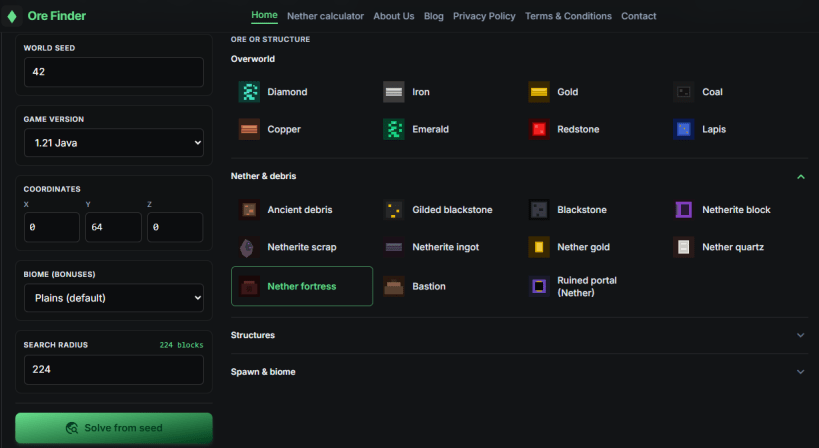Choose the Netherite ingot label
The height and width of the screenshot is (448, 819).
click(x=446, y=247)
